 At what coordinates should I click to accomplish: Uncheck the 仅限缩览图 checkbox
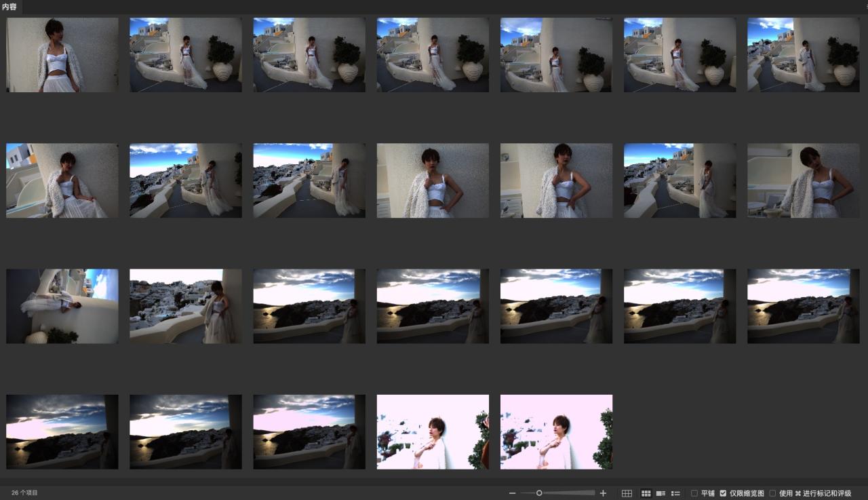[x=723, y=493]
